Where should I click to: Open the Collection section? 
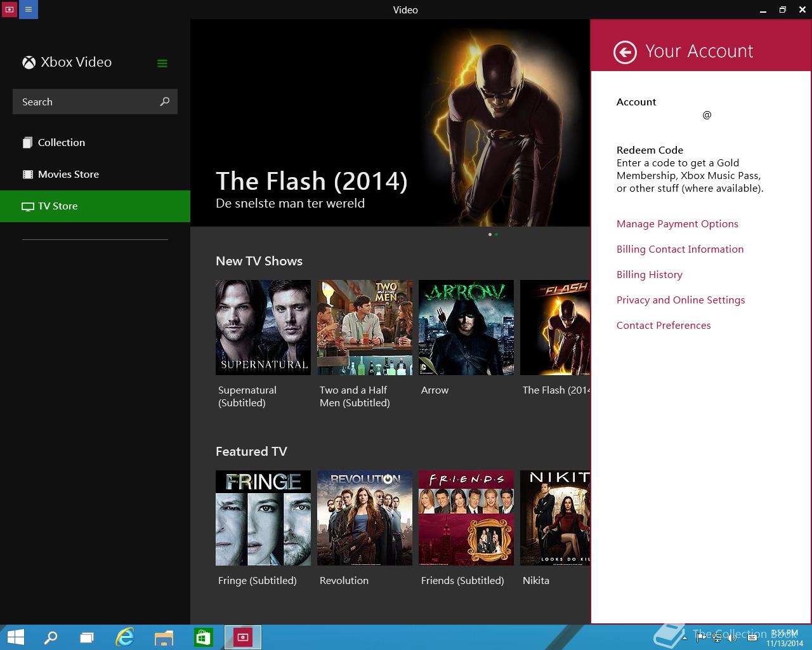(x=95, y=143)
